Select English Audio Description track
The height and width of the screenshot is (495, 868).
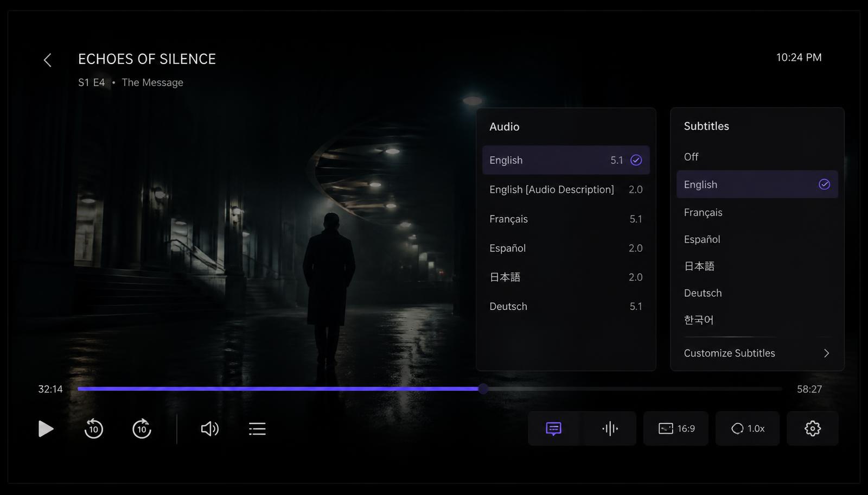[566, 189]
